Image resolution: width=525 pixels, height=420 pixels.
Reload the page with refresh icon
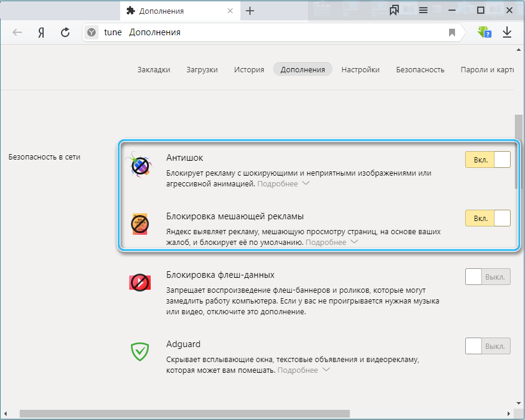(x=65, y=33)
